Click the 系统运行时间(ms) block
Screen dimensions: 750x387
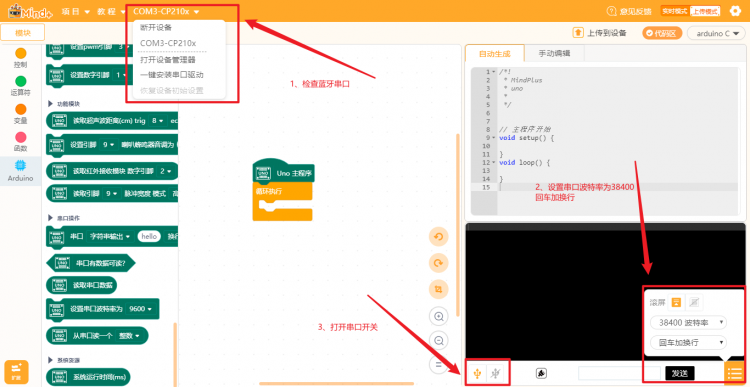click(88, 377)
